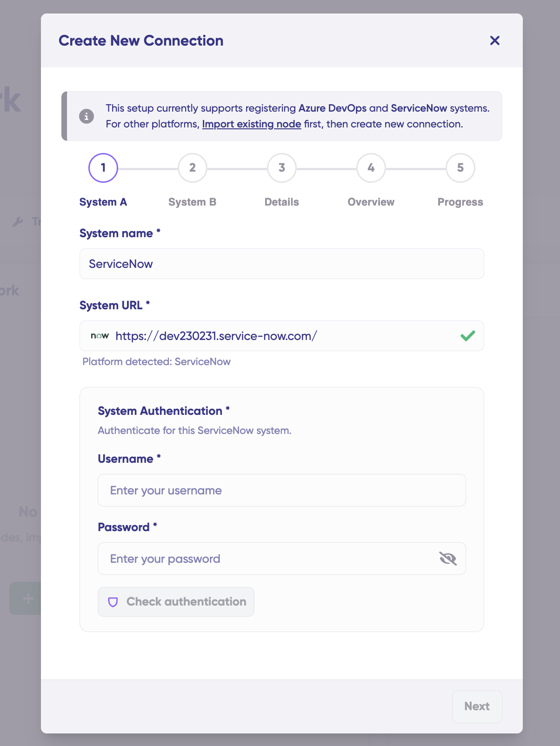Select step 5 Progress circle

(460, 168)
